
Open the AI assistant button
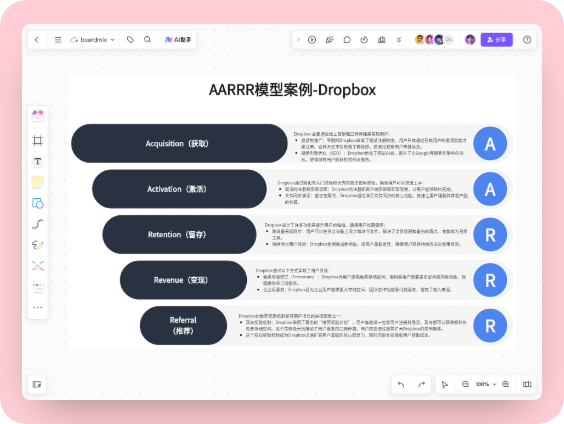pos(178,40)
